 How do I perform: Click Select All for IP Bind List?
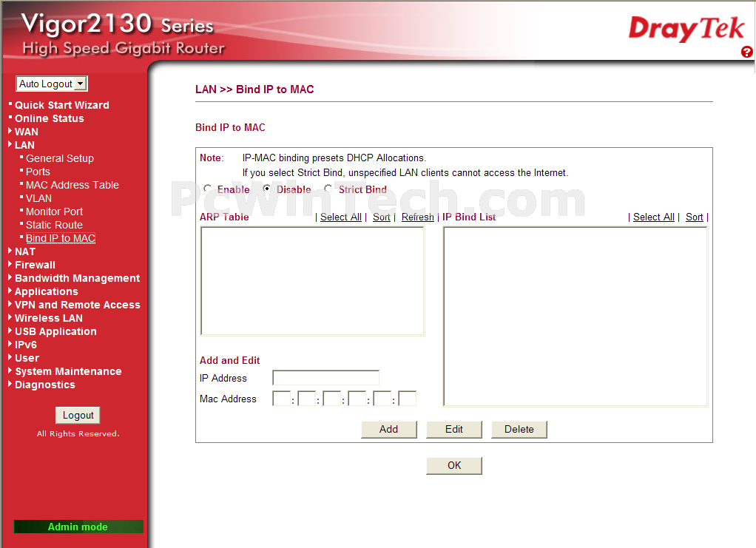tap(654, 217)
